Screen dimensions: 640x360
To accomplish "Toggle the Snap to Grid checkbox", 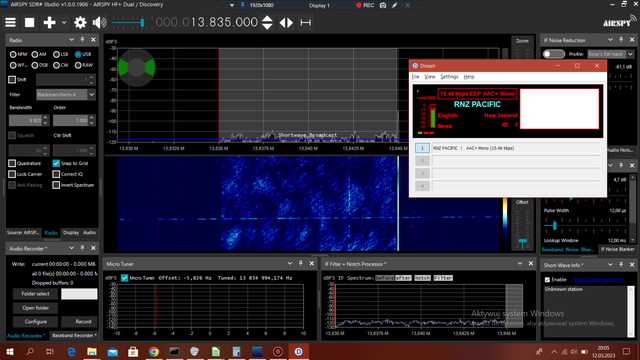I will click(56, 163).
